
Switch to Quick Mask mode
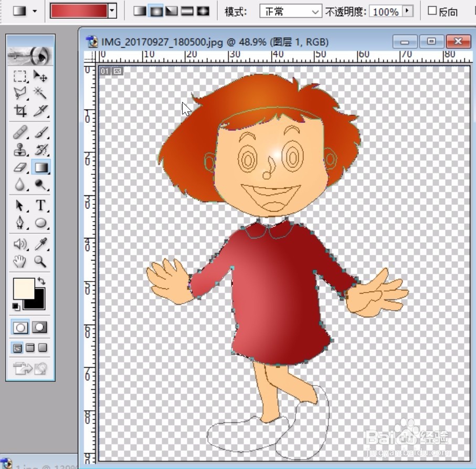point(39,327)
